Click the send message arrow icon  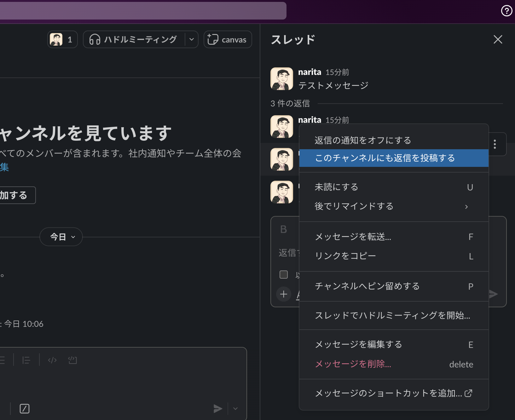(x=217, y=408)
